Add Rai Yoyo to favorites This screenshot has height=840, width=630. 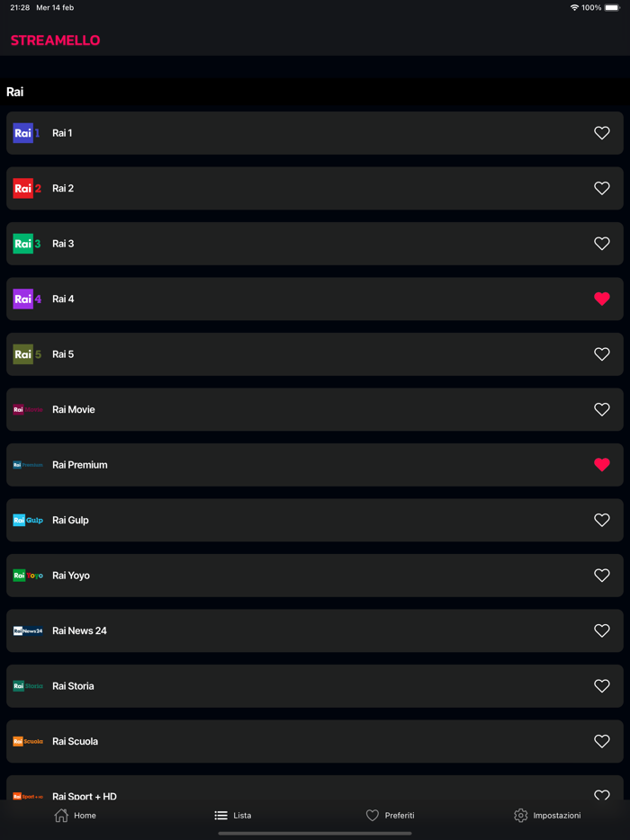click(x=601, y=575)
